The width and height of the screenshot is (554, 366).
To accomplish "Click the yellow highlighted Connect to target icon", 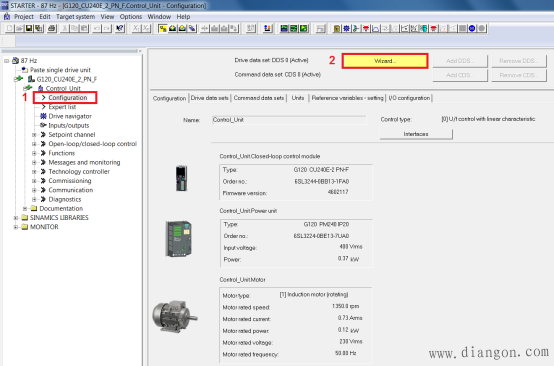I will click(x=163, y=28).
